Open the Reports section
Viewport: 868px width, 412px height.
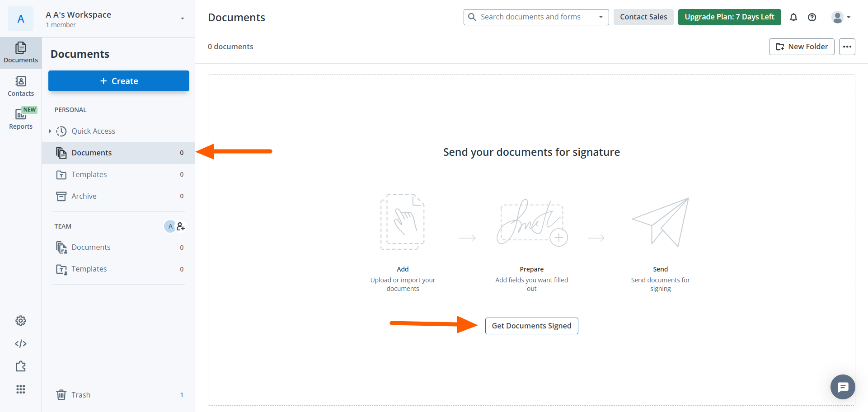pos(21,118)
